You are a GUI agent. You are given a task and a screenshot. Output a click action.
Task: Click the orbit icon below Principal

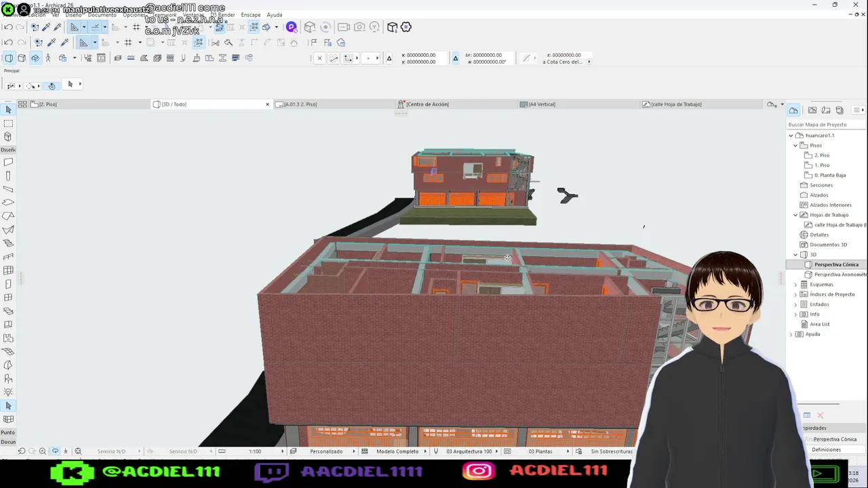52,85
